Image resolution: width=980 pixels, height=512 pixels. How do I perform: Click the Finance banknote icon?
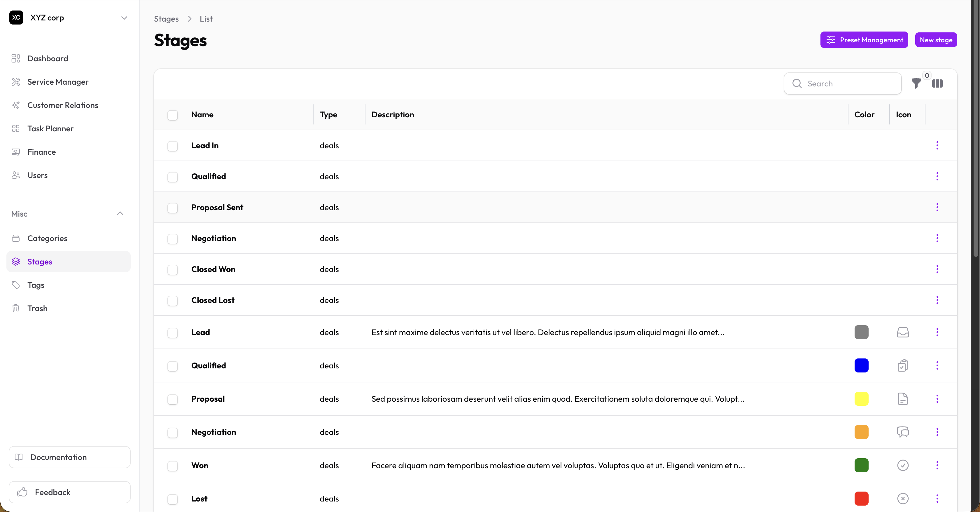pos(15,152)
